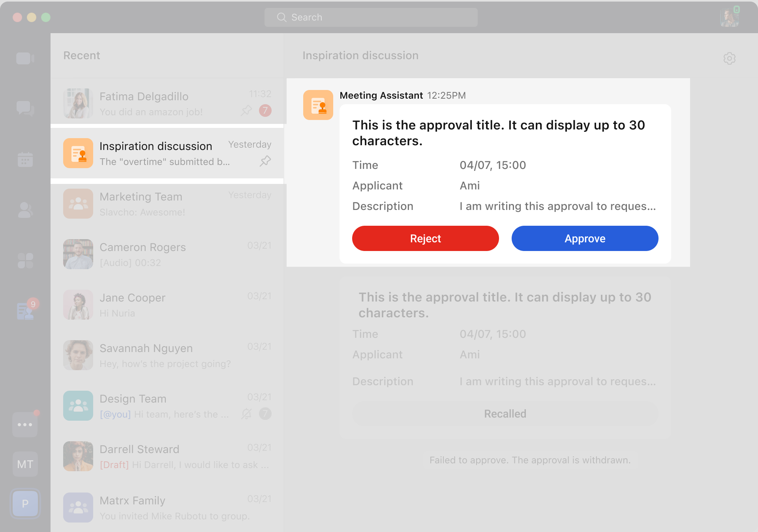Click the Search input field

coord(371,17)
